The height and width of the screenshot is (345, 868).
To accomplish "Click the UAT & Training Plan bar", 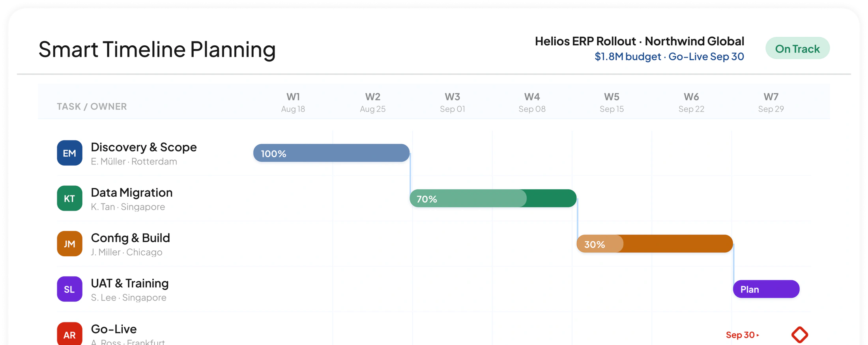I will 766,289.
